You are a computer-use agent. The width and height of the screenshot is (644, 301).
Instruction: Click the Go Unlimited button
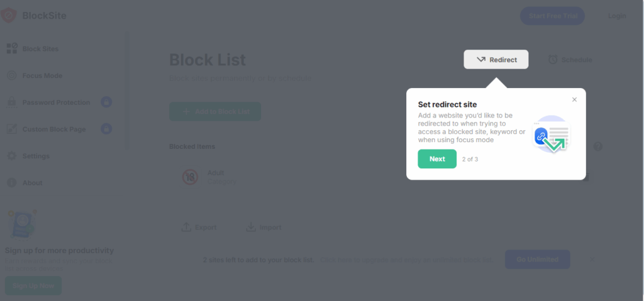[537, 260]
